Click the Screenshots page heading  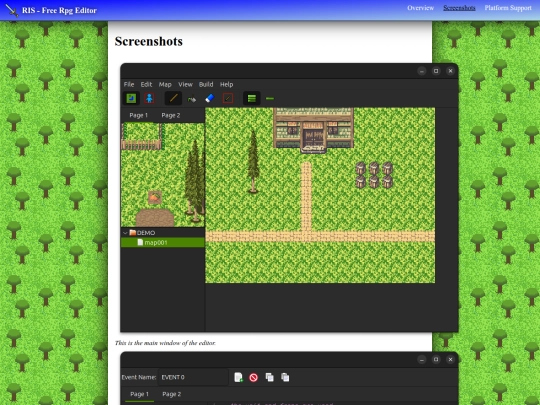click(149, 41)
